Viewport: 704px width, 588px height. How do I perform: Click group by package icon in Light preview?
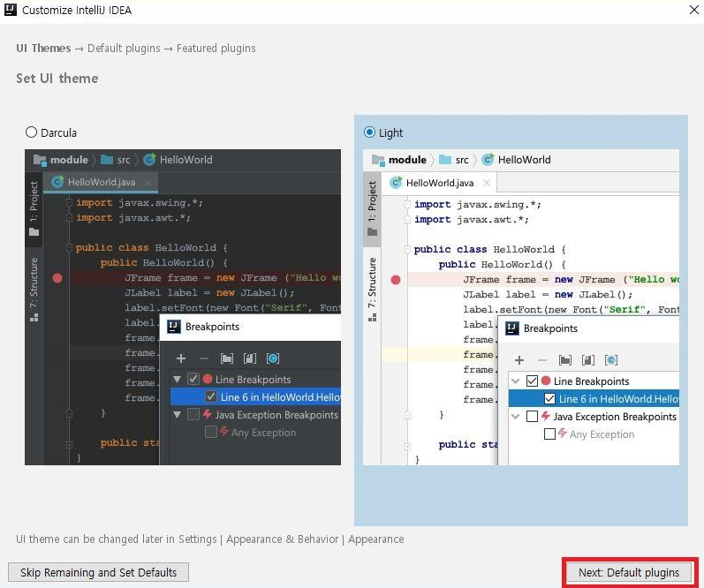[x=565, y=360]
